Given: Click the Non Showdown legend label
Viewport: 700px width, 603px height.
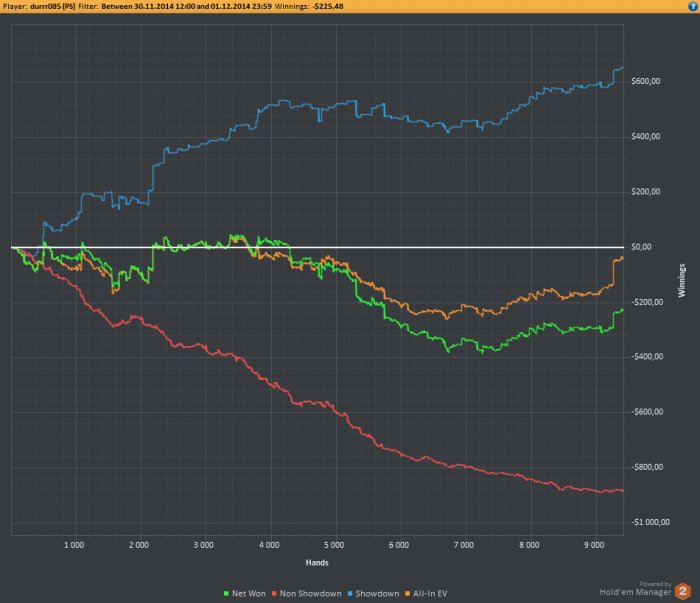Looking at the screenshot, I should 311,594.
